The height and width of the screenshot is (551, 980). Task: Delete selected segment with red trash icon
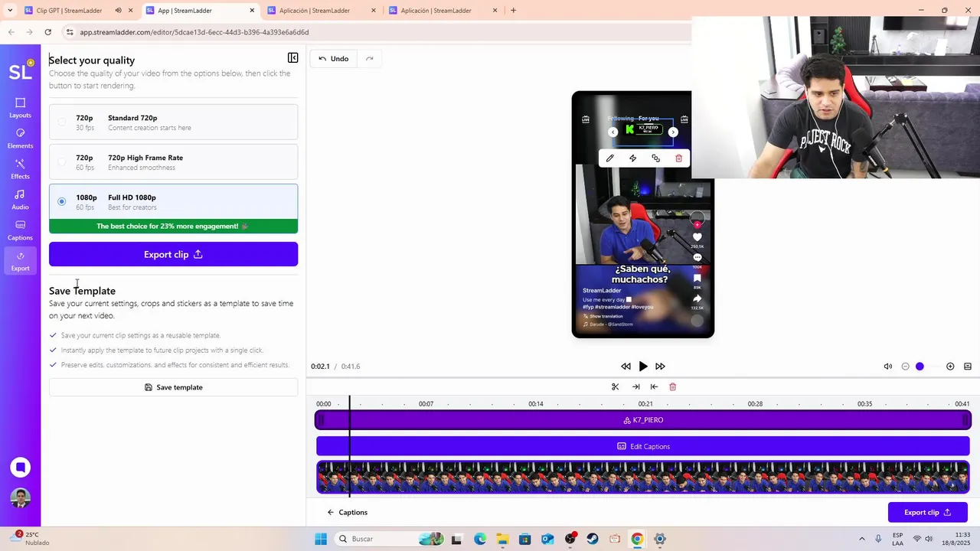click(x=673, y=387)
